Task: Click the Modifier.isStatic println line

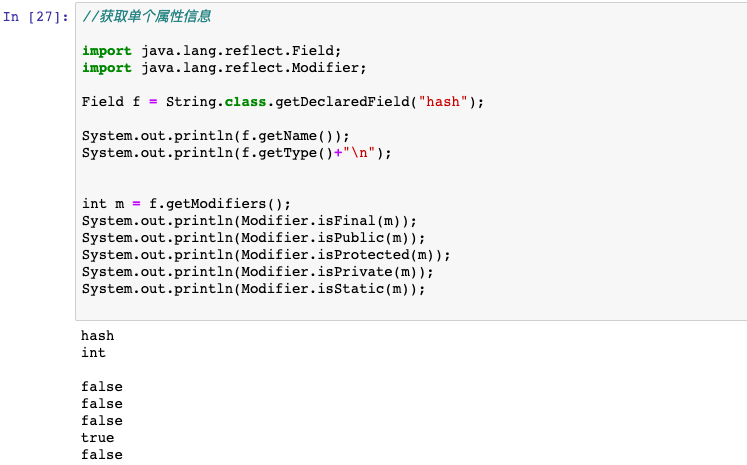Action: 253,289
